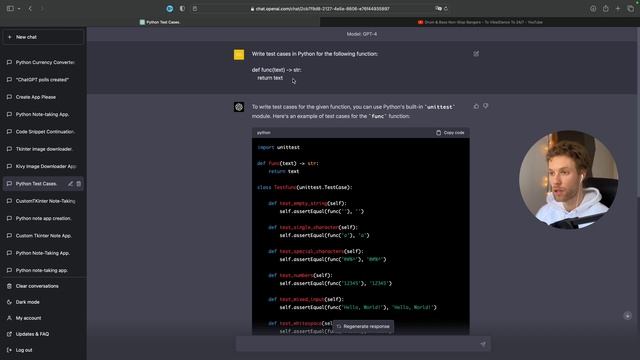Go back with the browser back arrow
The width and height of the screenshot is (640, 360).
[x=30, y=8]
